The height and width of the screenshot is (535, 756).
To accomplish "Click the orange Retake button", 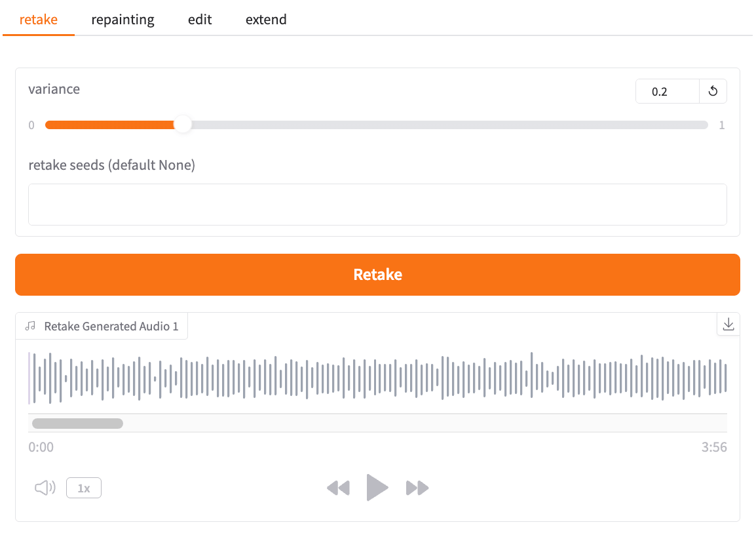I will 377,275.
